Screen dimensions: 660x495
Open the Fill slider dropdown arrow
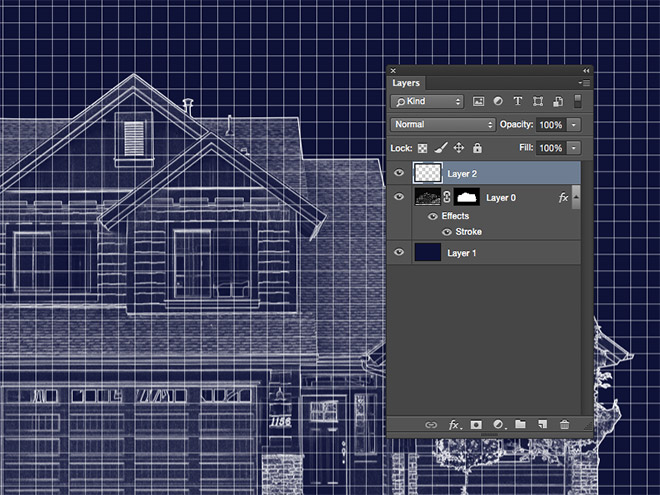pyautogui.click(x=574, y=148)
